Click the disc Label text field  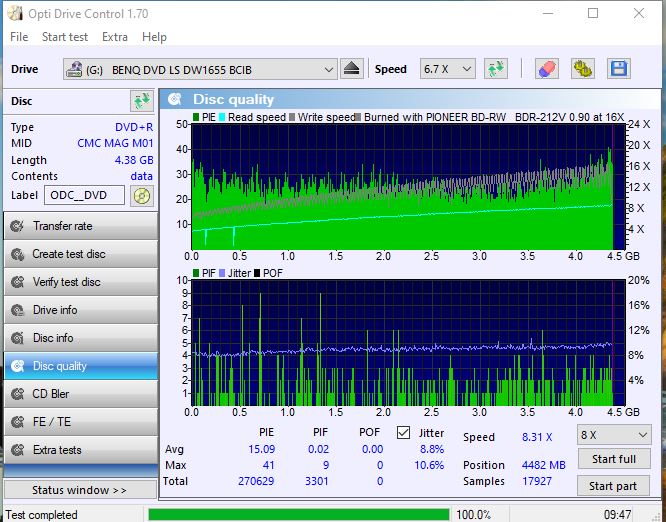point(85,195)
